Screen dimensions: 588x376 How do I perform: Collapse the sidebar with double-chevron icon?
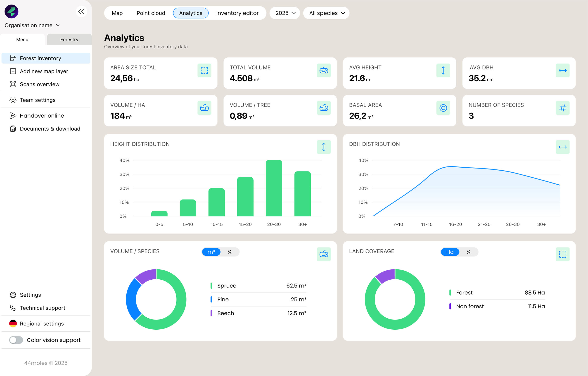[x=81, y=12]
